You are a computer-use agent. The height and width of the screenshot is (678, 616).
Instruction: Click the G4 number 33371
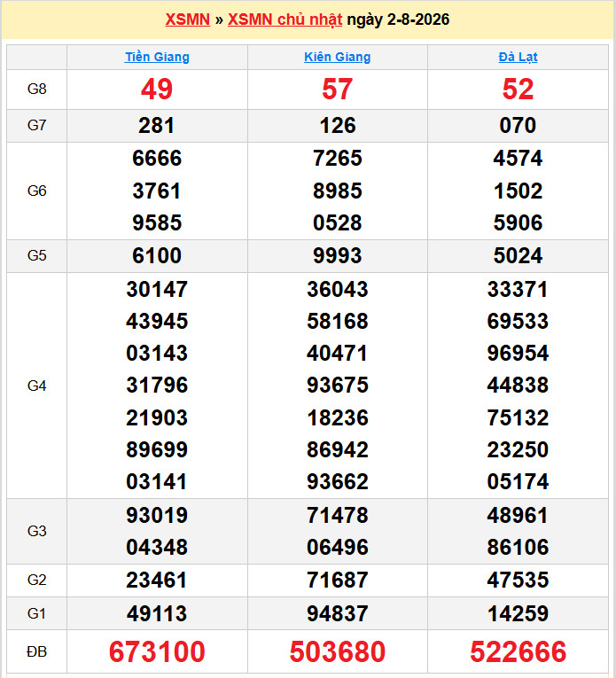tap(518, 289)
